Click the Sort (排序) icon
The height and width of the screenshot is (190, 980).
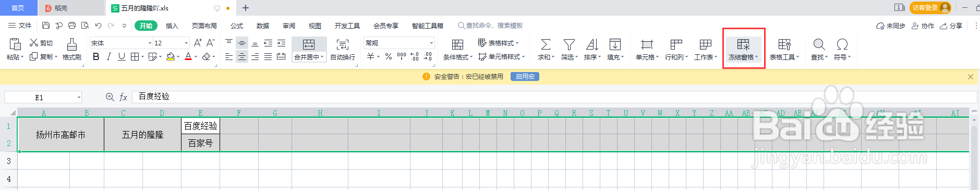click(592, 44)
